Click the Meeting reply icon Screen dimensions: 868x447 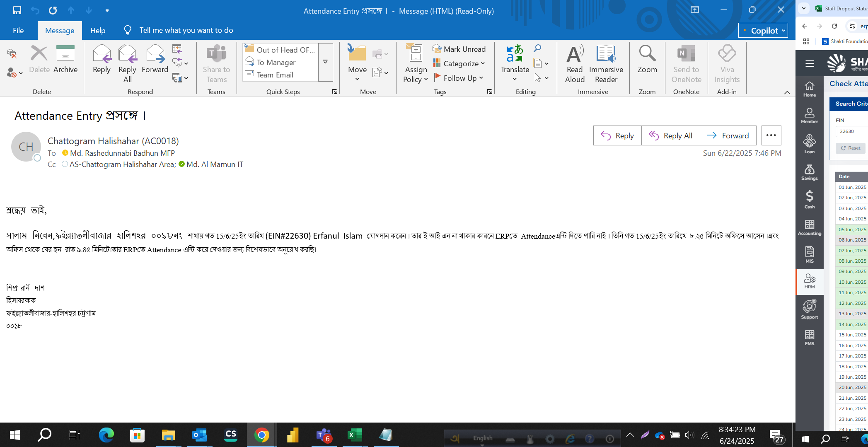[177, 49]
